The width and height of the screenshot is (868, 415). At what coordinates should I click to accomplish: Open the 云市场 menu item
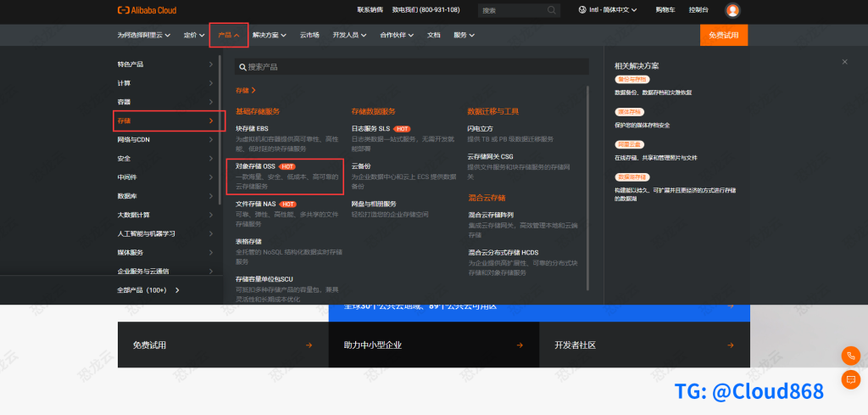coord(309,35)
